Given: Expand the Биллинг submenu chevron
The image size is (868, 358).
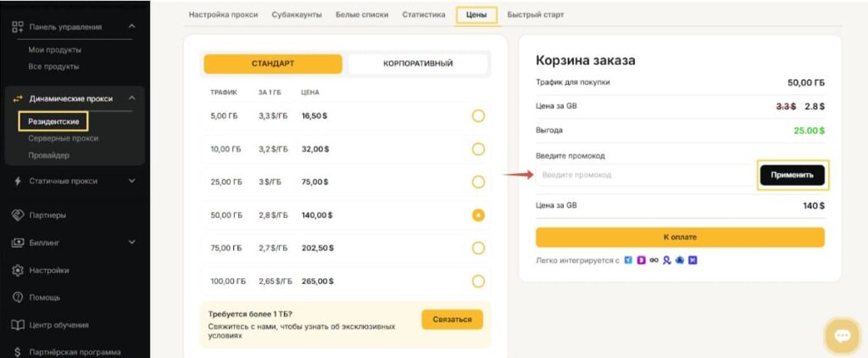Looking at the screenshot, I should [x=131, y=243].
